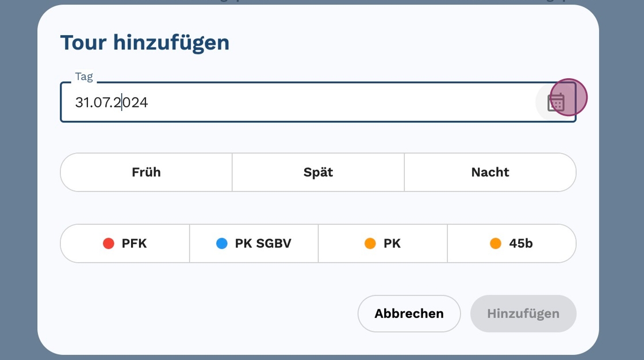Pick the Nacht shift option
Viewport: 644px width, 360px height.
point(490,172)
